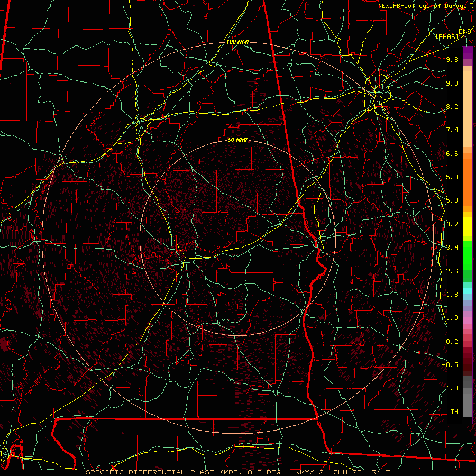This screenshot has height=476, width=476.
Task: Click the KMXX 24 JUN 25 13:17 timestamp
Action: point(342,472)
